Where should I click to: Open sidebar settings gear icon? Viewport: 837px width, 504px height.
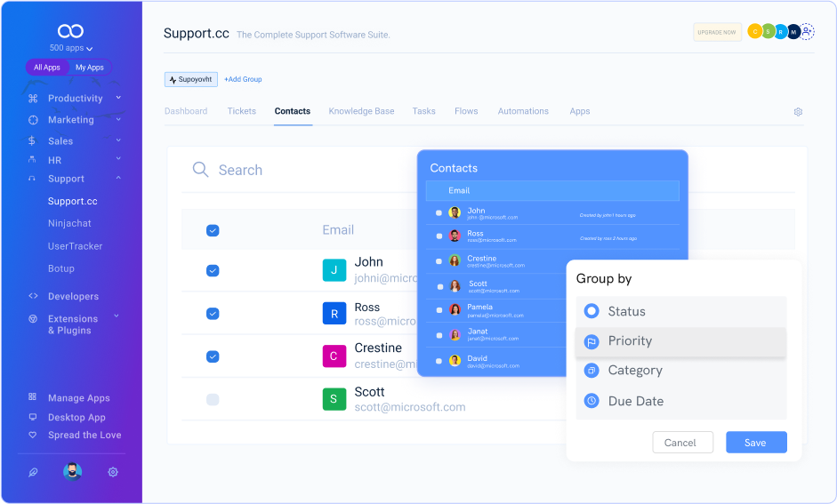point(113,472)
